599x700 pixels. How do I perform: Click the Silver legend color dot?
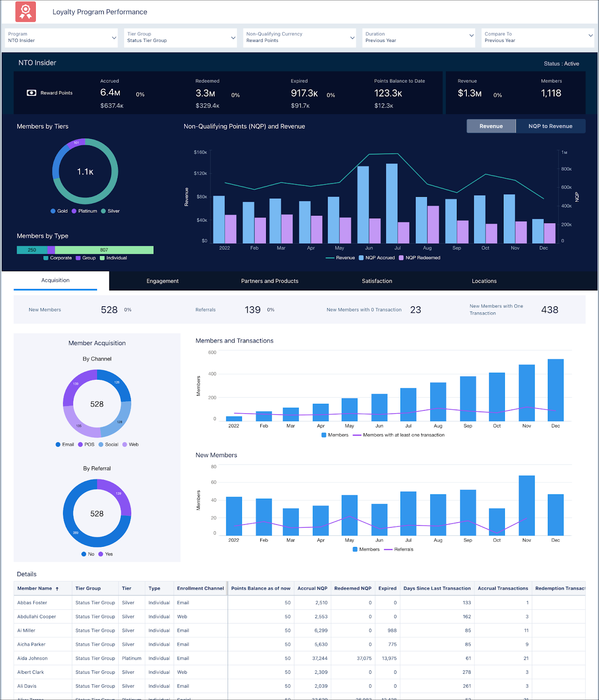click(103, 211)
